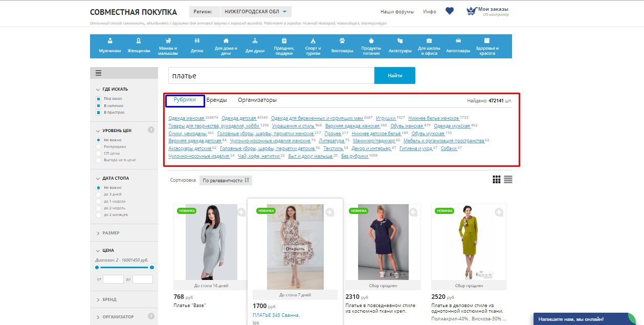Select the Рубрики tab
Screen dimensions: 644x325
[x=185, y=100]
